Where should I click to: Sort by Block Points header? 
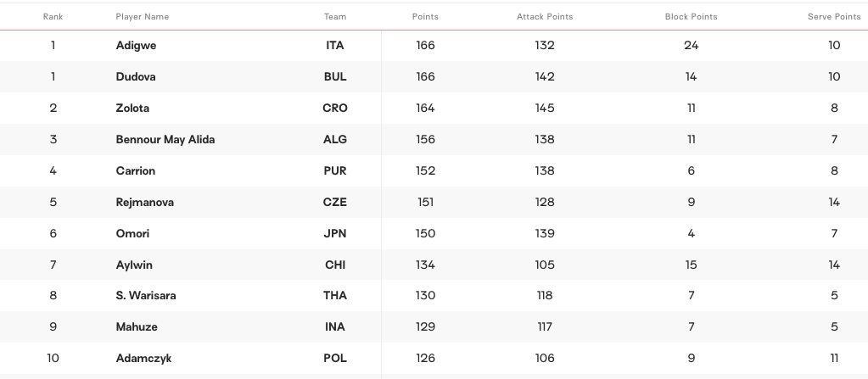pyautogui.click(x=691, y=17)
